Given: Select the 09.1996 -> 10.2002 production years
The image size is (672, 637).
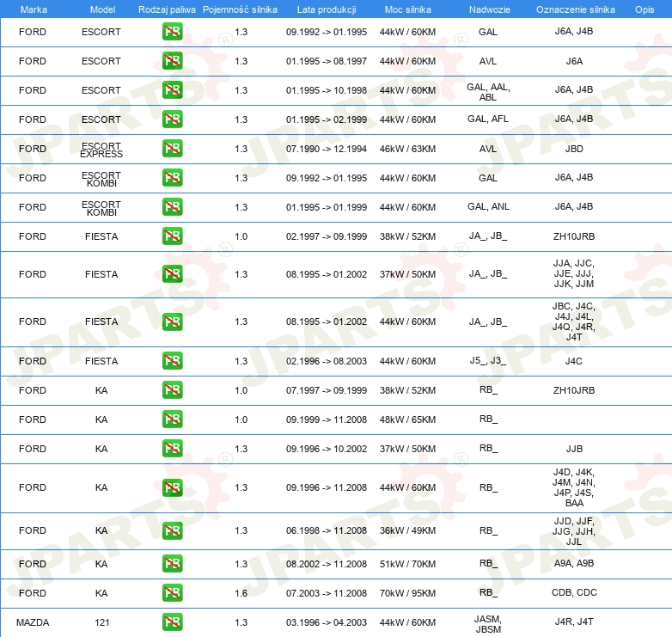Looking at the screenshot, I should pos(327,449).
